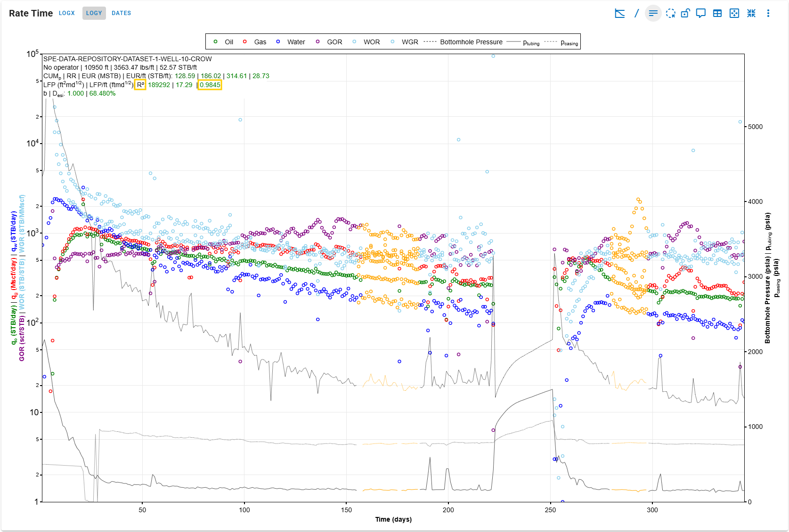Screen dimensions: 789x532
Task: Click the collapse arrows icon
Action: coord(751,13)
